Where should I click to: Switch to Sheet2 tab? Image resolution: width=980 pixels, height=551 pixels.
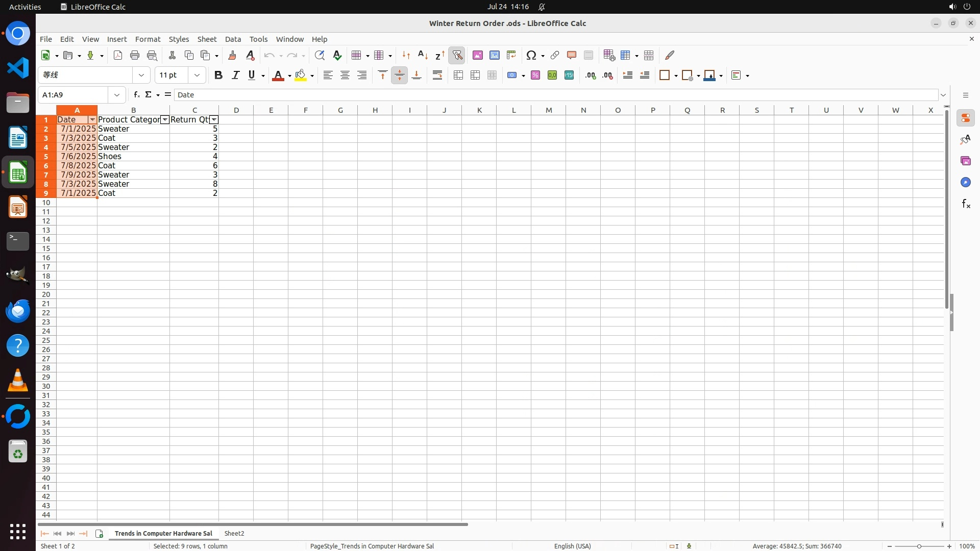click(x=234, y=533)
